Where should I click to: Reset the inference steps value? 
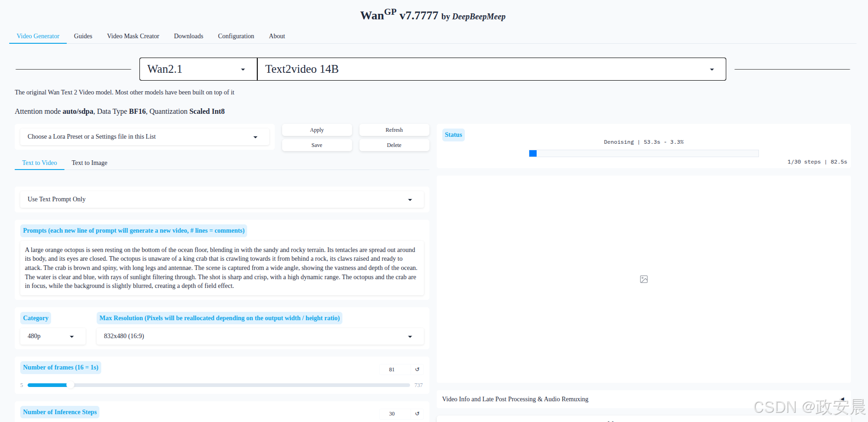(x=417, y=414)
